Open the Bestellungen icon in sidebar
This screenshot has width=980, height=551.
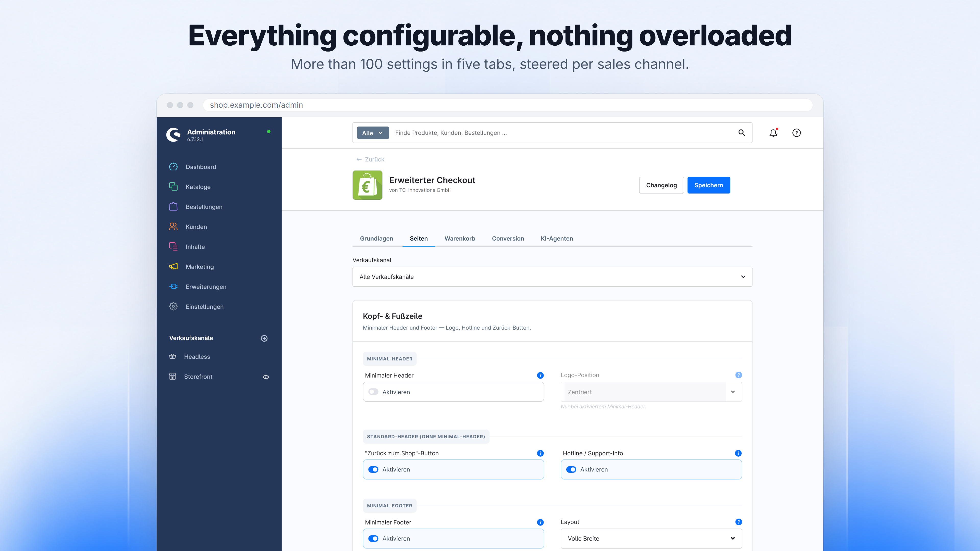(x=174, y=206)
